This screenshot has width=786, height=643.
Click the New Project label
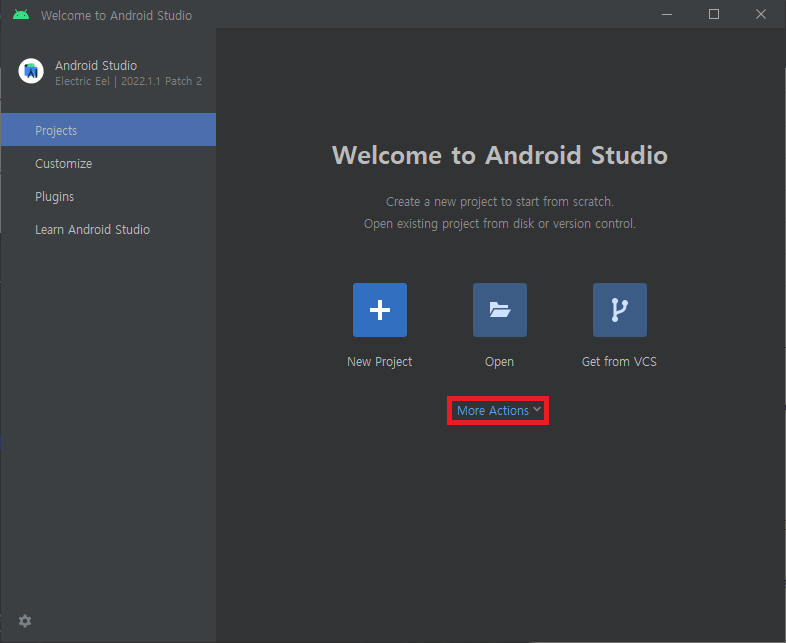coord(379,362)
